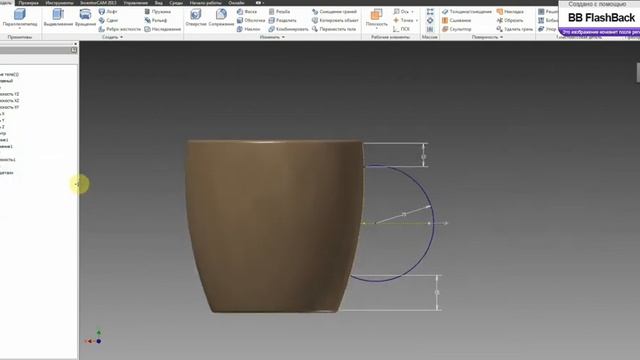This screenshot has height=360, width=640.
Task: Click the Наследование derive tool
Action: [x=162, y=29]
